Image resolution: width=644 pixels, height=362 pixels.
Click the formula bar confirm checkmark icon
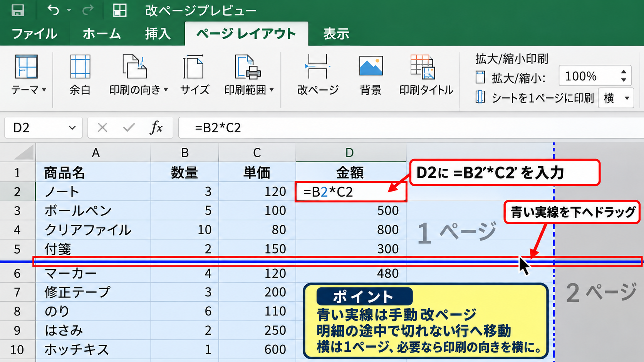pos(129,127)
